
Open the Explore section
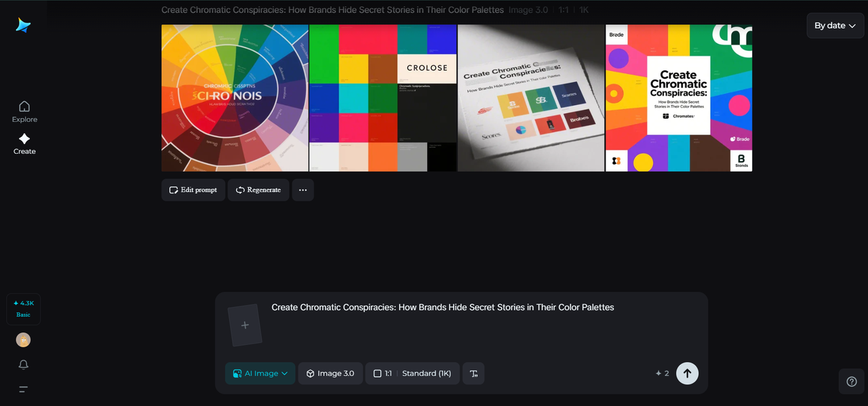24,112
